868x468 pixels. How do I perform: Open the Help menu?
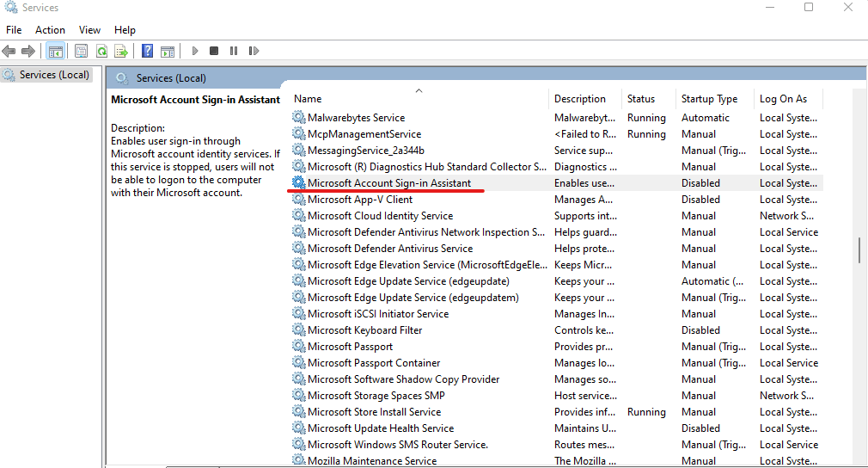(x=125, y=30)
